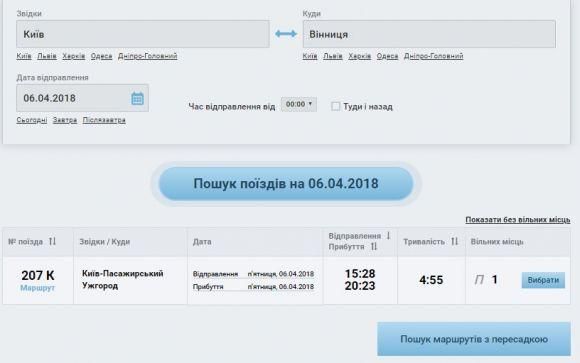580x363 pixels.
Task: Choose Харків quick link under Куди
Action: click(x=360, y=56)
